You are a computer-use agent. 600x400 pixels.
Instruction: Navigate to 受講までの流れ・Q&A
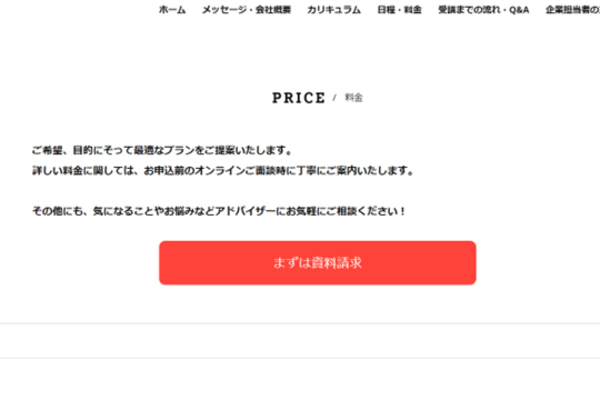[x=483, y=9]
